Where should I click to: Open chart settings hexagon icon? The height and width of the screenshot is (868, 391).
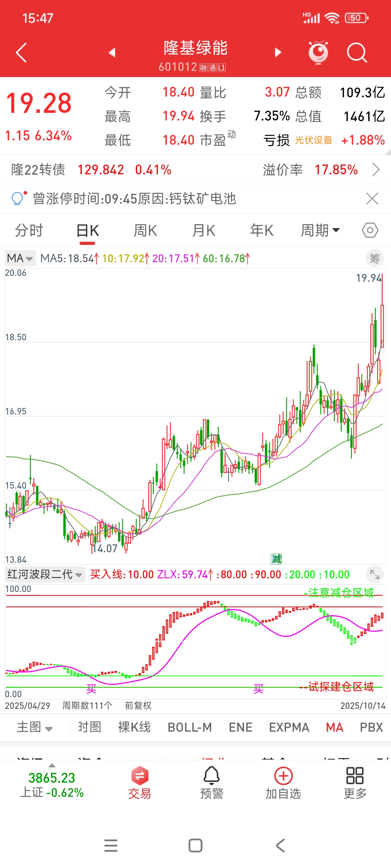point(370,230)
